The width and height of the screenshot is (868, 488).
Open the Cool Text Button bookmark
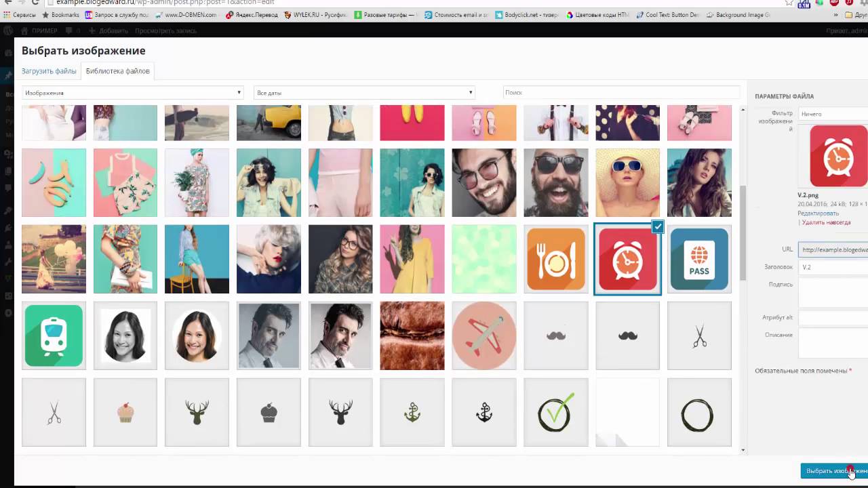[x=667, y=15]
